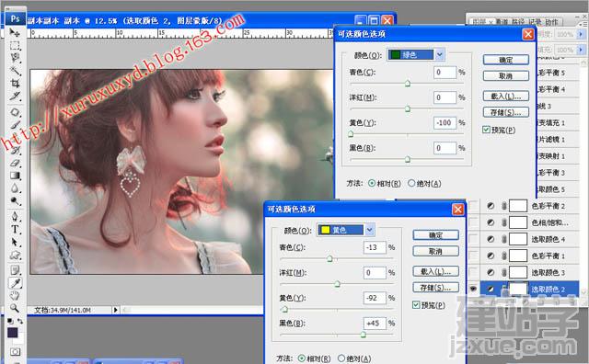Select the Slice tool
This screenshot has width=589, height=364.
pos(15,96)
